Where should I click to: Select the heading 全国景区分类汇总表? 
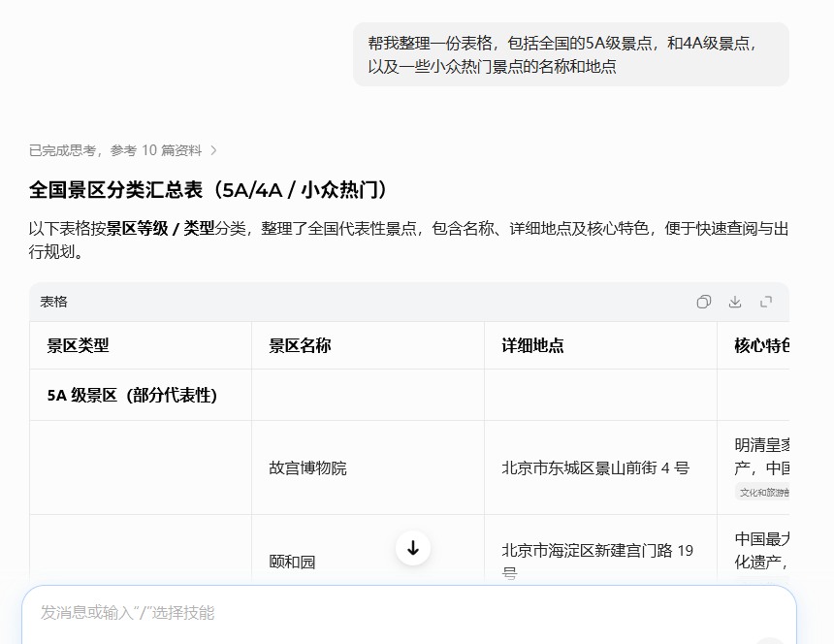208,190
